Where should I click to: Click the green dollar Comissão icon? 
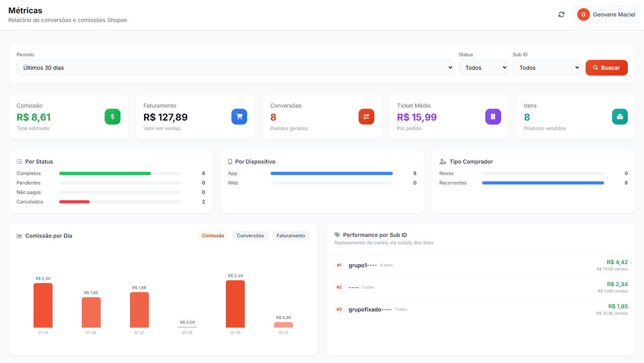point(112,117)
